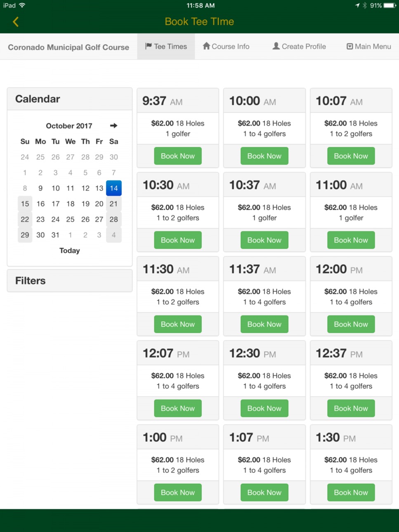Open the Course Info tab
The image size is (399, 532).
226,46
